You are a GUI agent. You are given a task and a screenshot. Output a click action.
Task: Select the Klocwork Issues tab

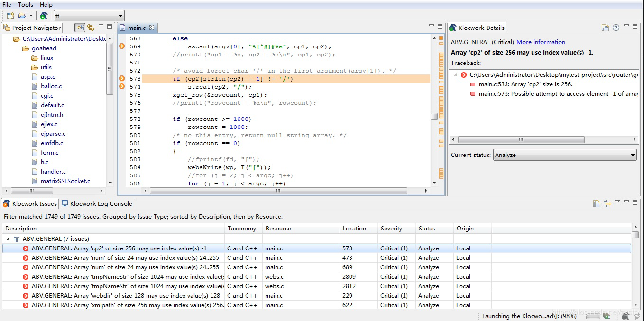point(30,203)
